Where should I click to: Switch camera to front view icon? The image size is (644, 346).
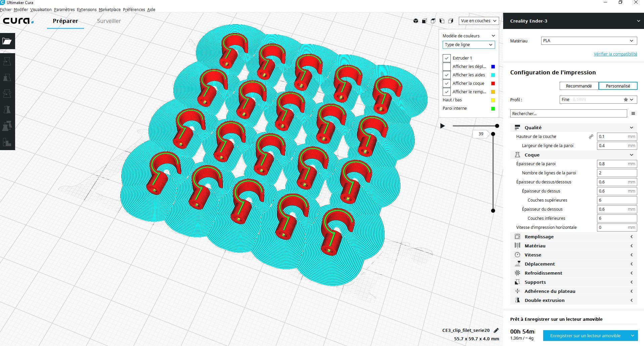click(x=425, y=21)
